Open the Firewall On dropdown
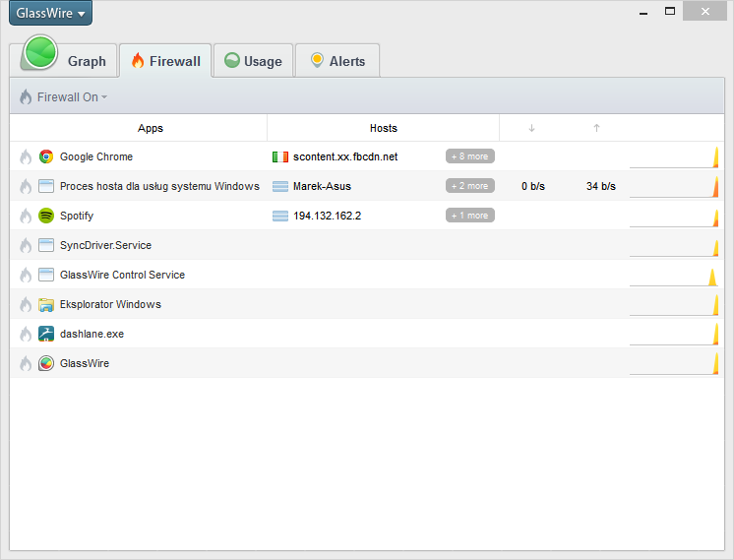 [x=63, y=96]
